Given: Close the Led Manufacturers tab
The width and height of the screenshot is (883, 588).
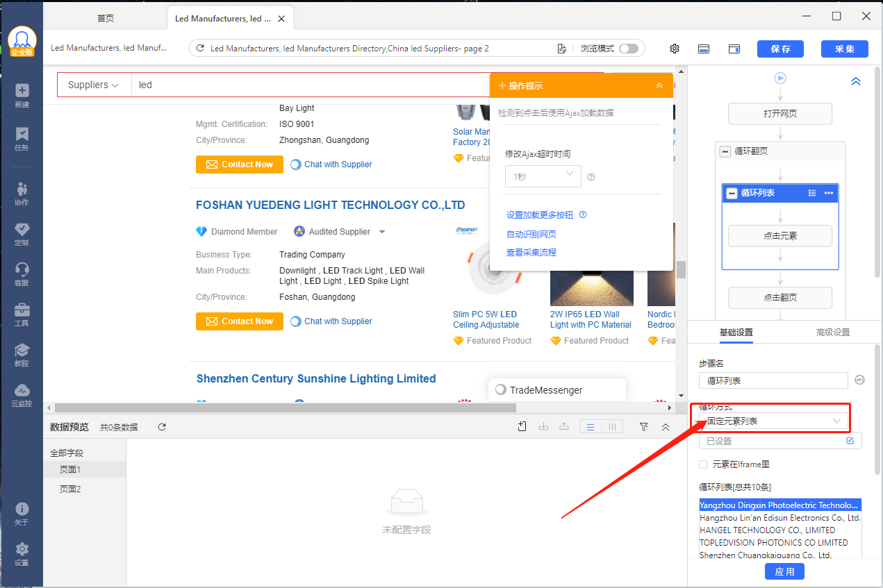Looking at the screenshot, I should pos(282,19).
